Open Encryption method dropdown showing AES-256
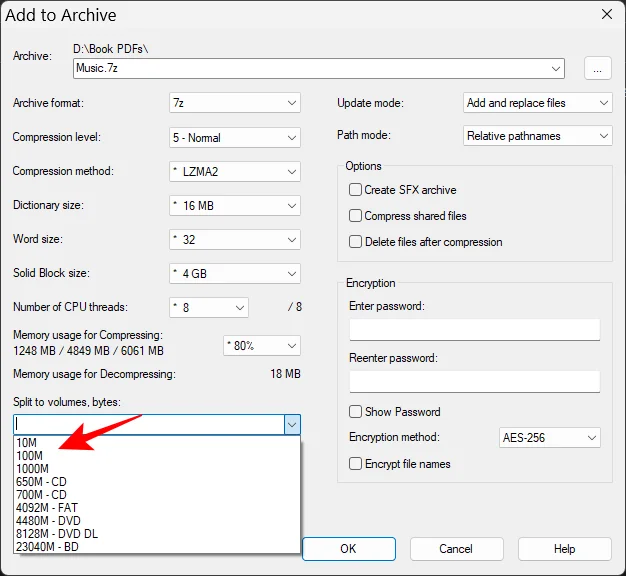Screen dimensions: 626x576 549,437
